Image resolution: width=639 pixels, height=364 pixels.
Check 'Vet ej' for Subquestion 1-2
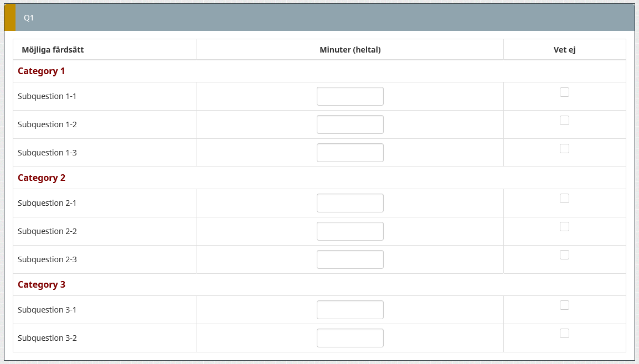(x=564, y=121)
